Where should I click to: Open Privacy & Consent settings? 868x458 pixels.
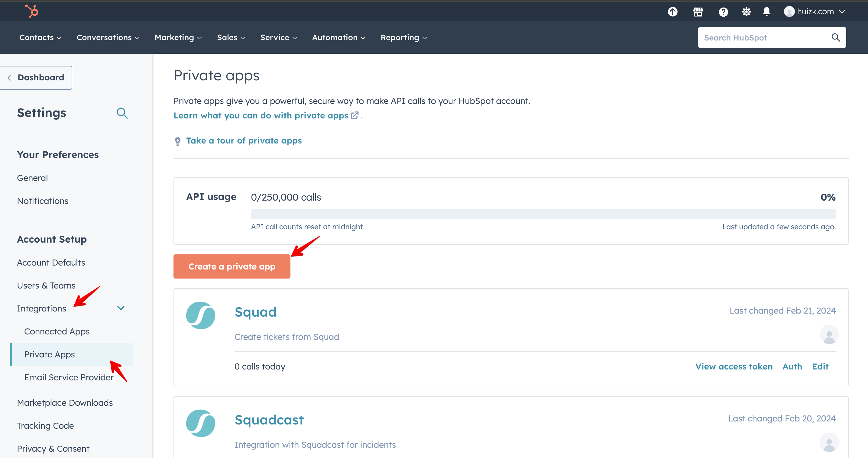pyautogui.click(x=53, y=449)
